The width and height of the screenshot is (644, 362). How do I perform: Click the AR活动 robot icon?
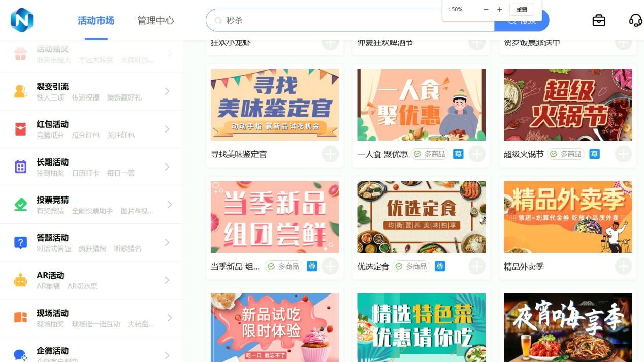[20, 280]
